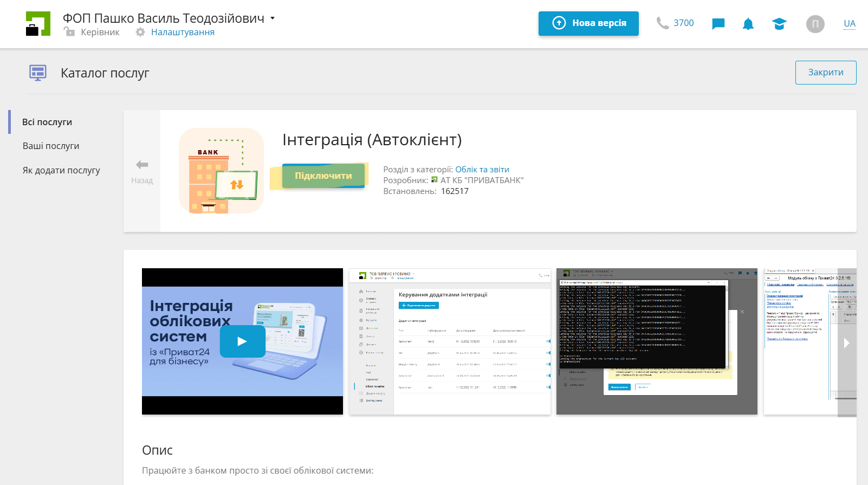Open user profile avatar

point(815,24)
